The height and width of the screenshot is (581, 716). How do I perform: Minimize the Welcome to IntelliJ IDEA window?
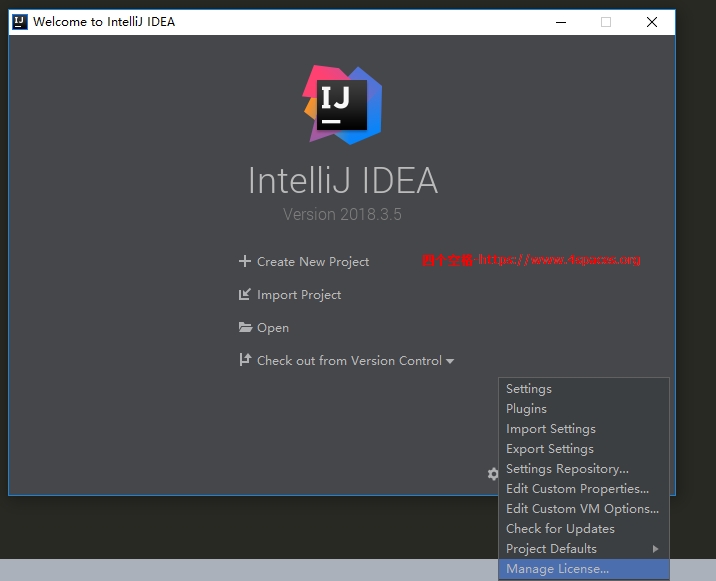(x=561, y=22)
